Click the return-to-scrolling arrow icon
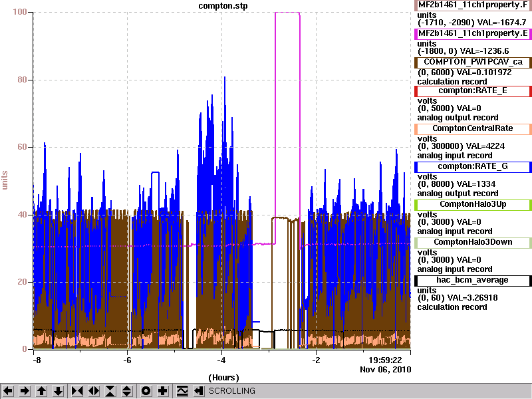 coord(198,391)
